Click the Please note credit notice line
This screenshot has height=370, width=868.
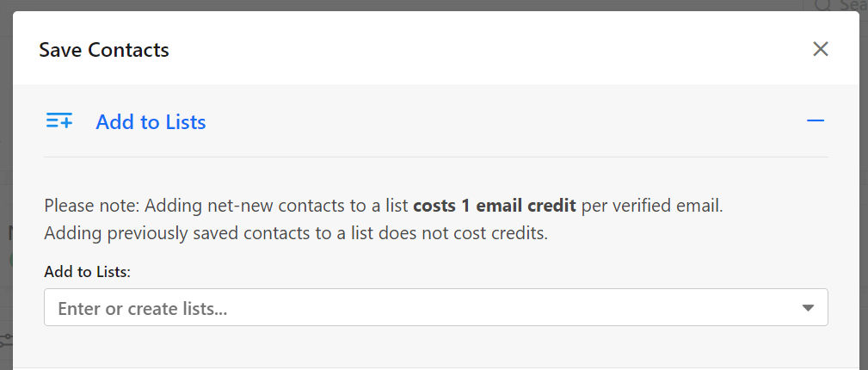pyautogui.click(x=384, y=206)
